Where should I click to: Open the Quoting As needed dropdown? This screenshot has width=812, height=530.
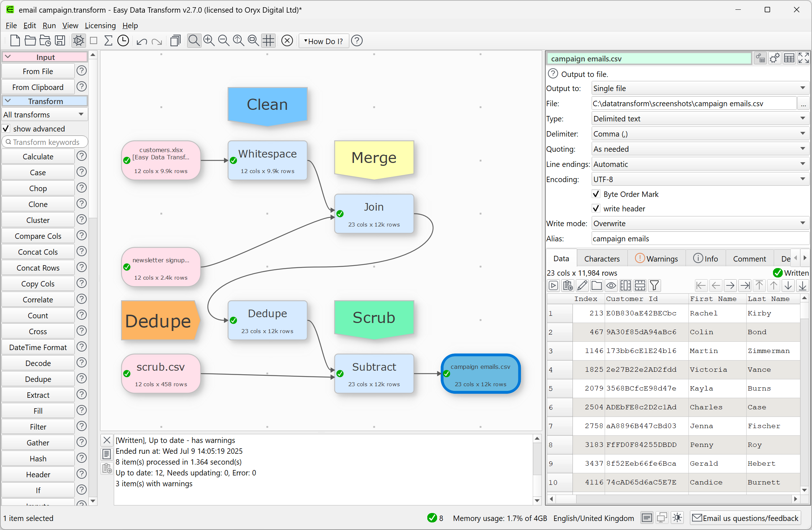click(700, 149)
